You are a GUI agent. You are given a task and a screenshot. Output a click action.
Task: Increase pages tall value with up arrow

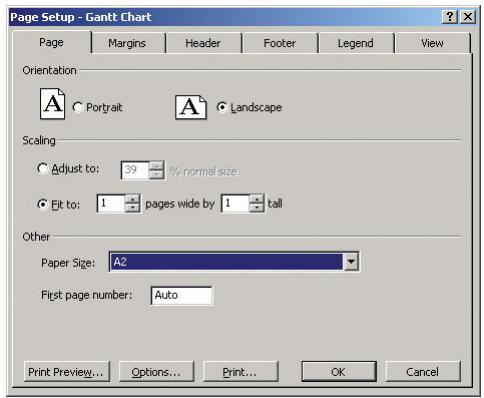pyautogui.click(x=257, y=199)
